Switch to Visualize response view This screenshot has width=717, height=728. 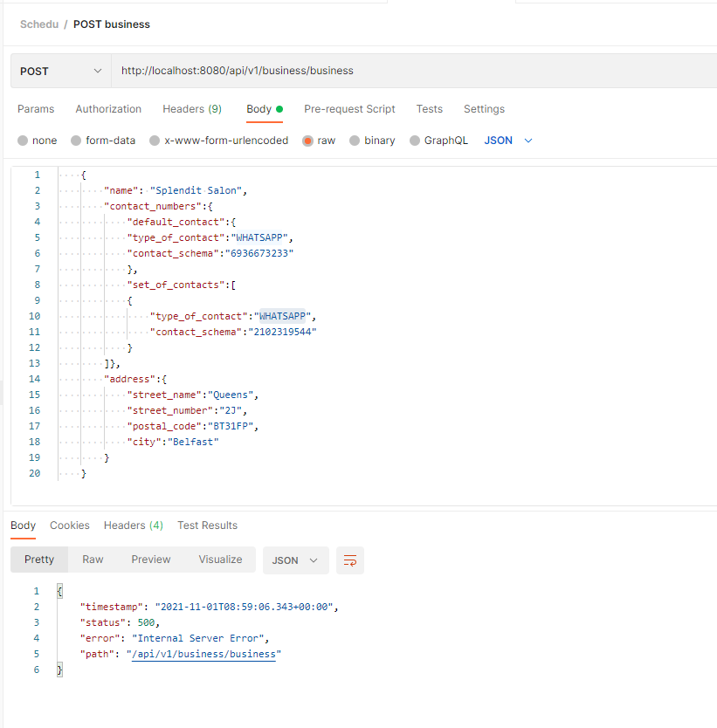(220, 560)
